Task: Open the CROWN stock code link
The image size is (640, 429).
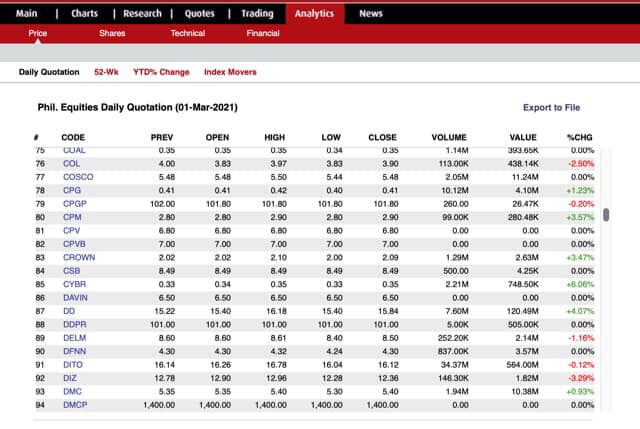Action: pos(79,257)
